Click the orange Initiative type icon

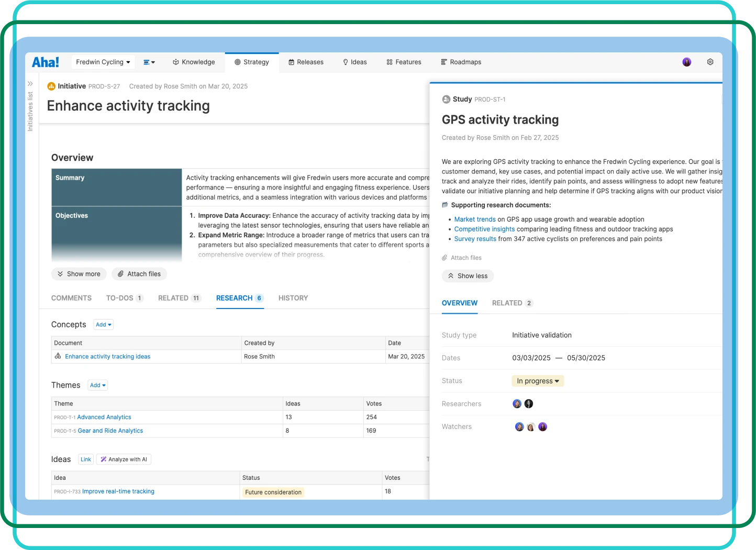coord(51,86)
